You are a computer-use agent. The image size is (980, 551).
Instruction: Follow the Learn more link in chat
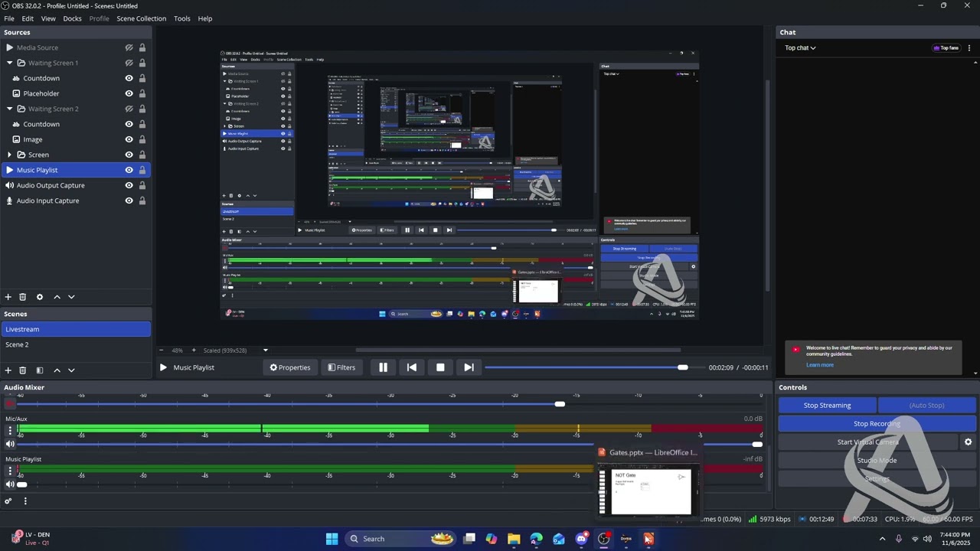click(820, 365)
